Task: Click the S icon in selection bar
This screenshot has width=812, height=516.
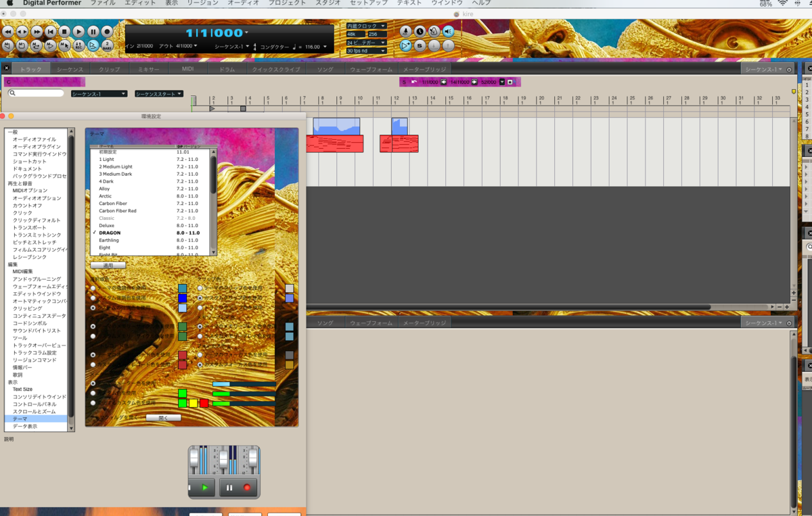Action: (404, 82)
